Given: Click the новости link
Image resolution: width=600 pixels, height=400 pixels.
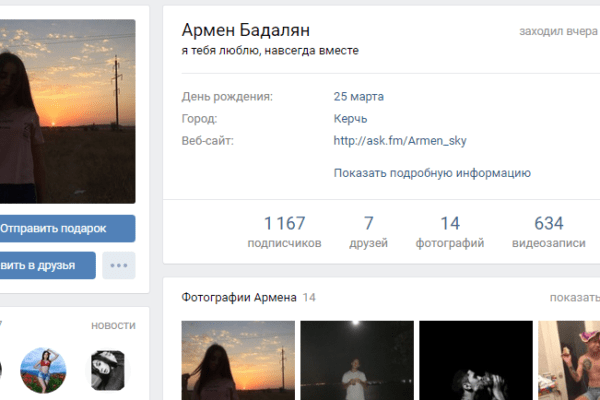Looking at the screenshot, I should pyautogui.click(x=113, y=325).
